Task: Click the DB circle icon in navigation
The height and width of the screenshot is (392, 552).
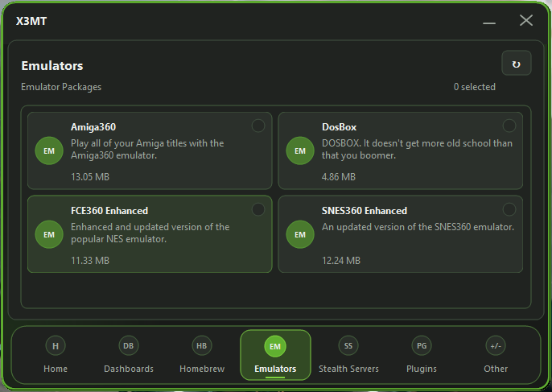Action: [129, 346]
